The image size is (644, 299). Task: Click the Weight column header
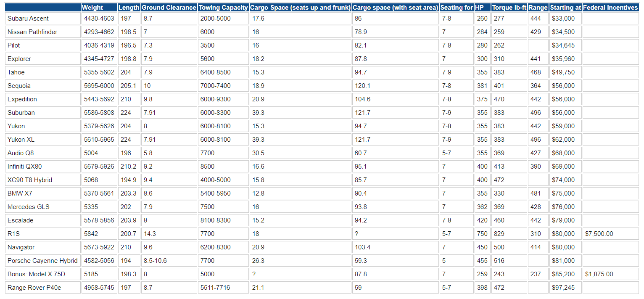(x=99, y=8)
